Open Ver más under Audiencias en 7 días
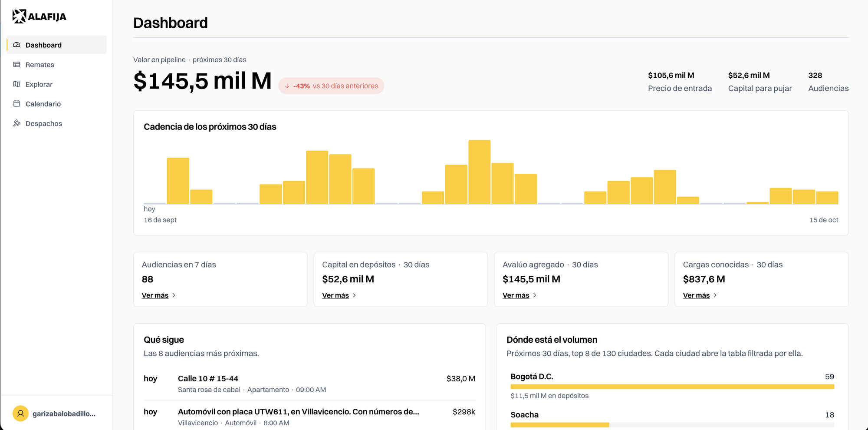Screen dimensions: 868x430 click(x=155, y=295)
